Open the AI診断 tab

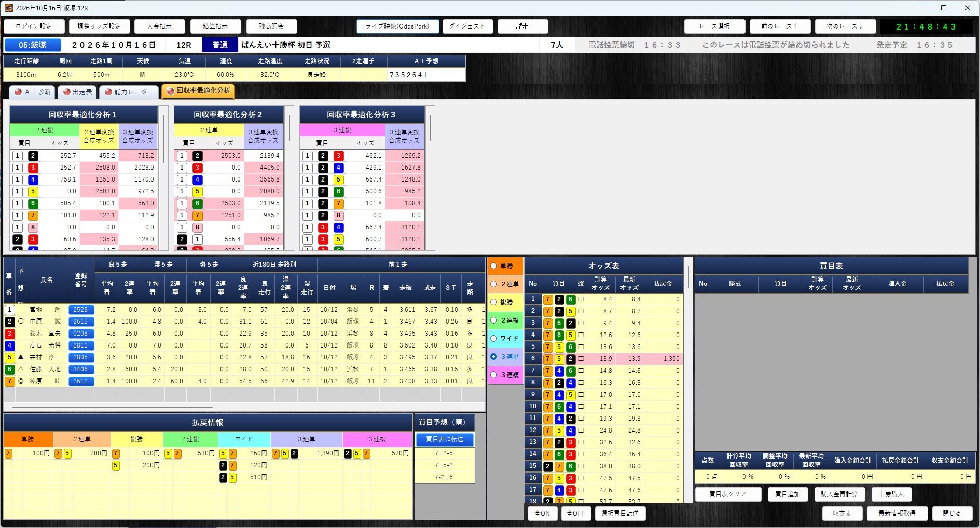tap(33, 92)
